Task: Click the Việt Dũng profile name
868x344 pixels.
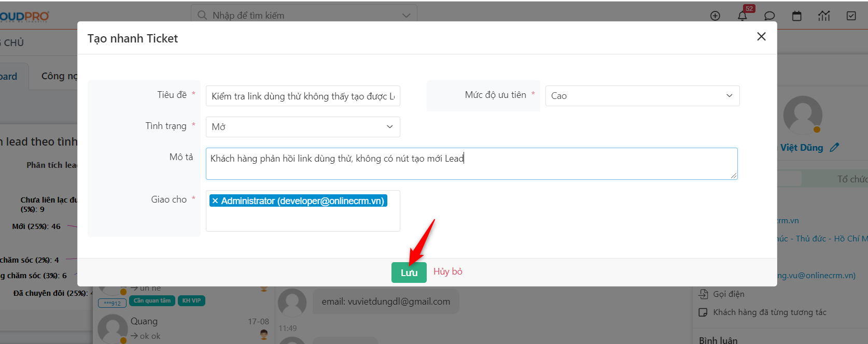Action: click(802, 148)
